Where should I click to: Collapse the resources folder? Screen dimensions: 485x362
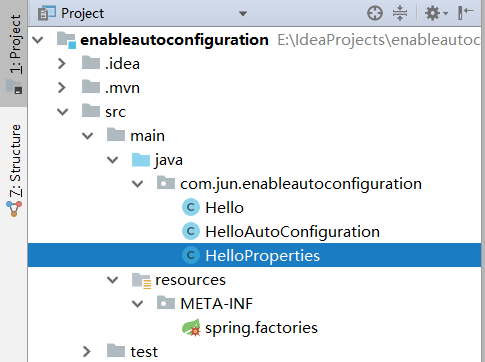pyautogui.click(x=113, y=280)
